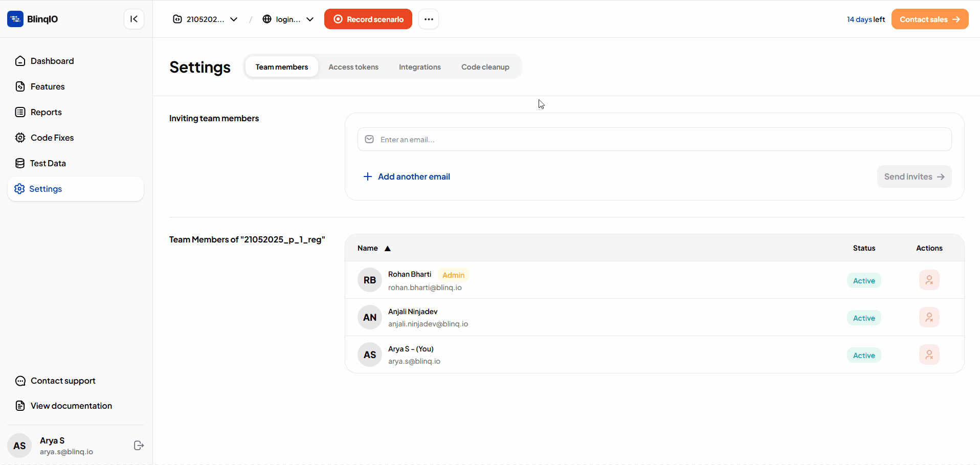Select the Code cleanup tab

tap(485, 67)
